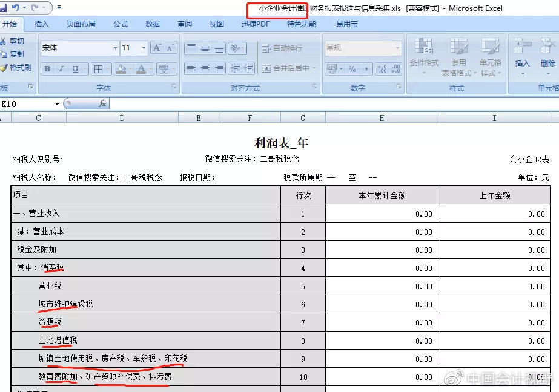Image resolution: width=559 pixels, height=392 pixels.
Task: Open the font color dropdown arrow
Action: (151, 69)
